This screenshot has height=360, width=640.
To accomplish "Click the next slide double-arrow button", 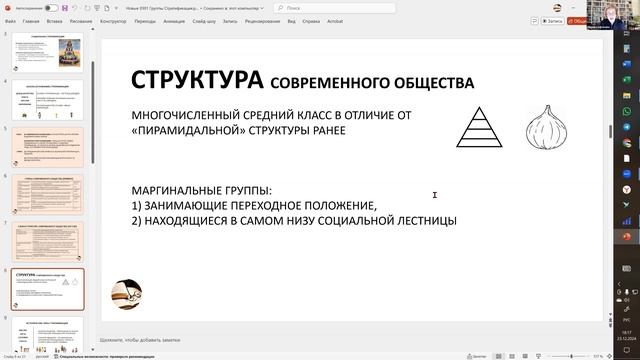I will coord(610,325).
